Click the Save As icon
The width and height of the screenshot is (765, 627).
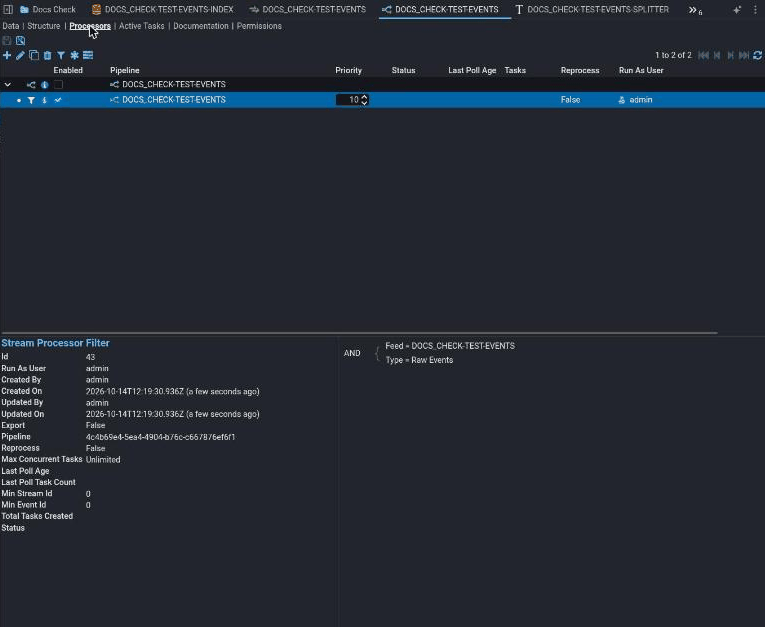point(20,40)
